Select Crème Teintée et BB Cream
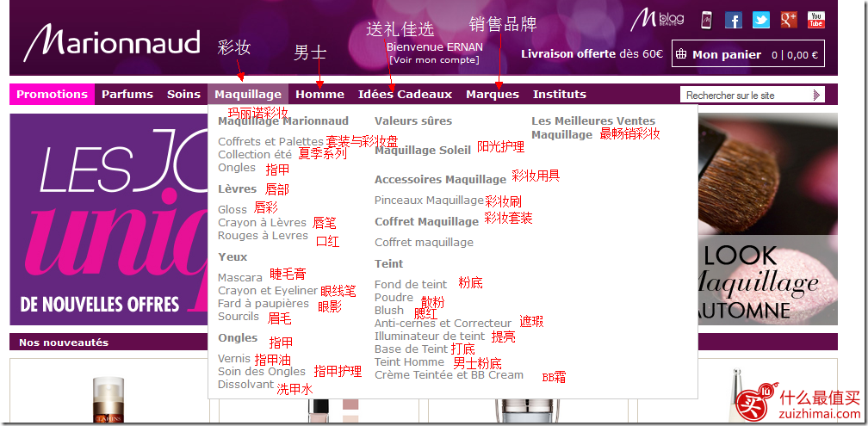The height and width of the screenshot is (426, 868). (449, 374)
